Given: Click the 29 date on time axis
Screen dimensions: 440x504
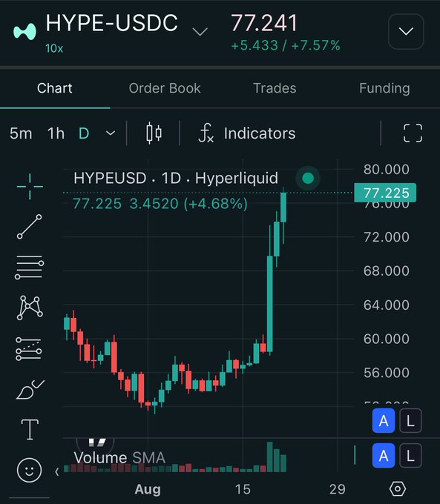Looking at the screenshot, I should 338,489.
